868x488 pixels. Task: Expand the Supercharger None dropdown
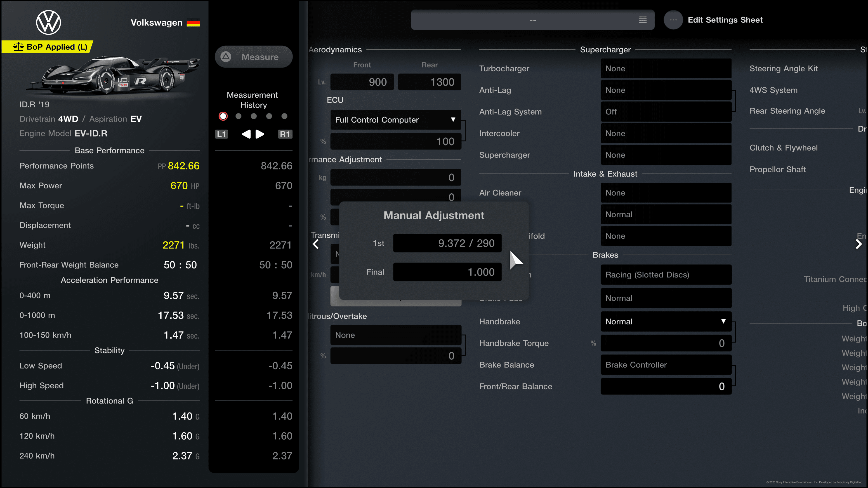(x=666, y=155)
